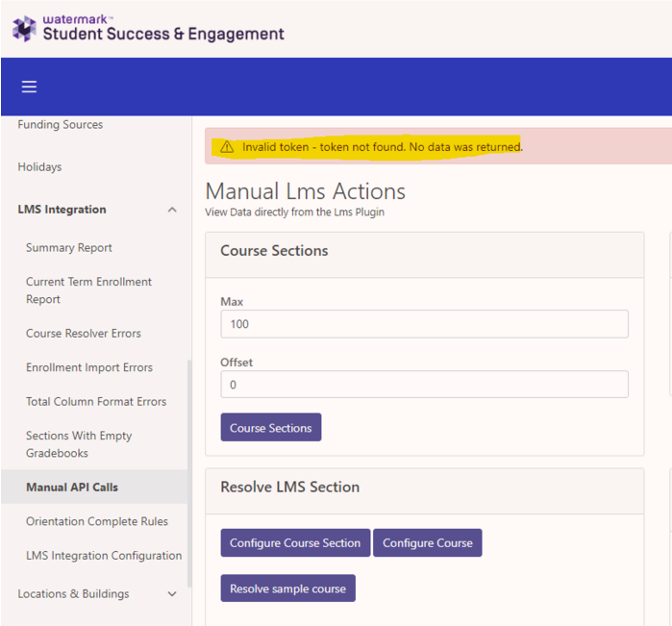Click 'View Data directly from the Lms Plugin'
672x626 pixels.
pyautogui.click(x=294, y=213)
